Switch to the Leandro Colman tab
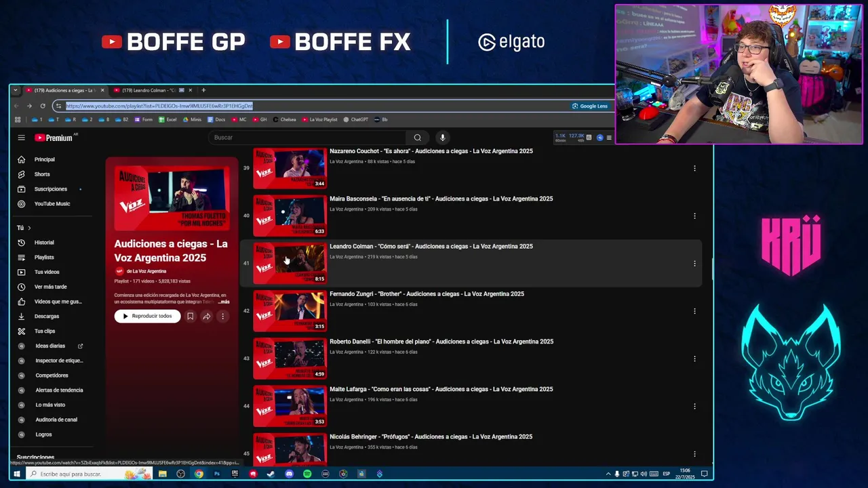 (149, 90)
